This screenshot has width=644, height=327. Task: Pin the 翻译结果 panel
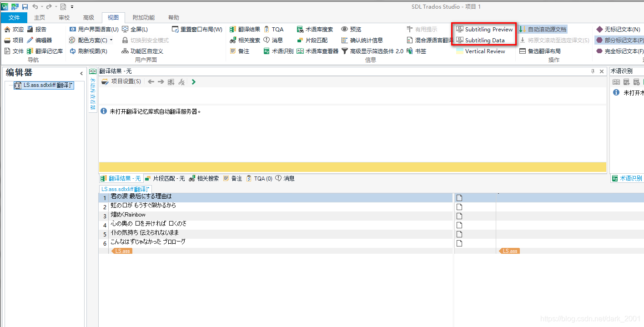tap(593, 71)
